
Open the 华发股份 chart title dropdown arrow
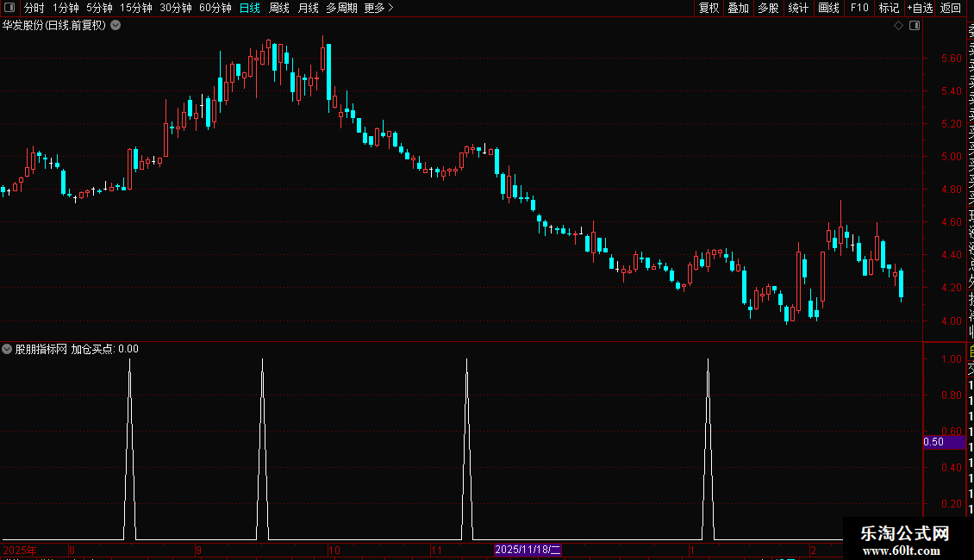coord(116,26)
